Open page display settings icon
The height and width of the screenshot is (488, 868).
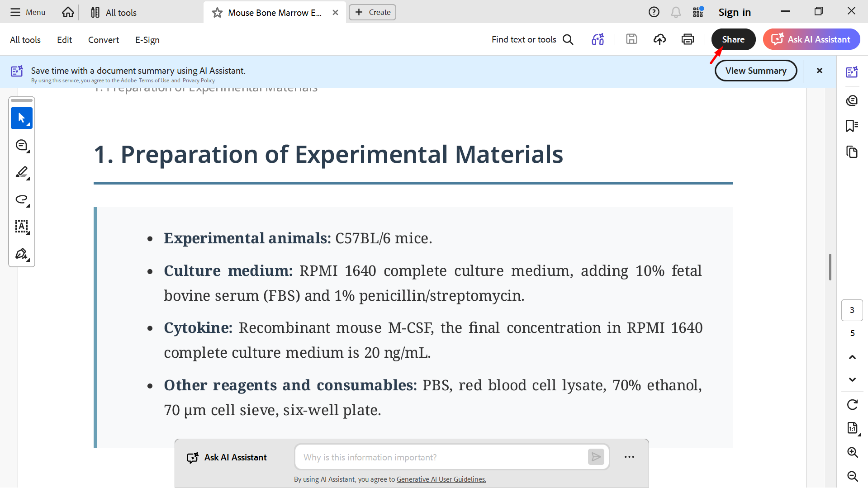tap(852, 428)
